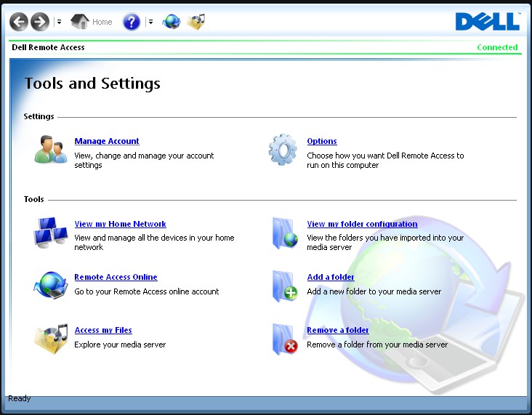This screenshot has width=532, height=415.
Task: Click the Settings section heading
Action: (x=39, y=116)
